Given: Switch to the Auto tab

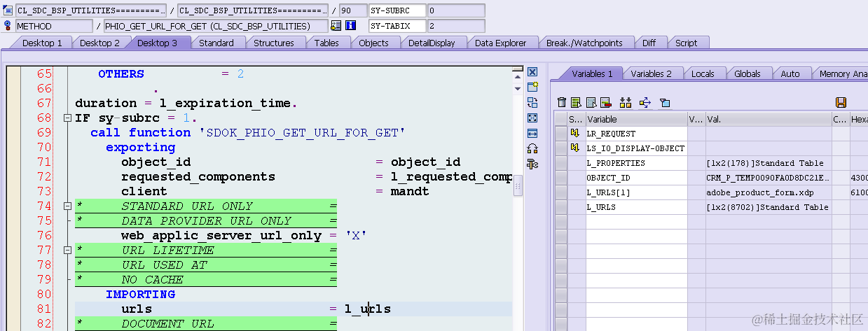Looking at the screenshot, I should click(790, 73).
